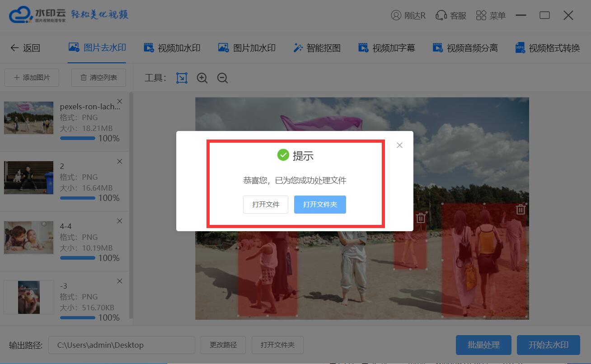Screen dimensions: 591x364
Task: Close the 提示 dialog with X
Action: point(399,145)
